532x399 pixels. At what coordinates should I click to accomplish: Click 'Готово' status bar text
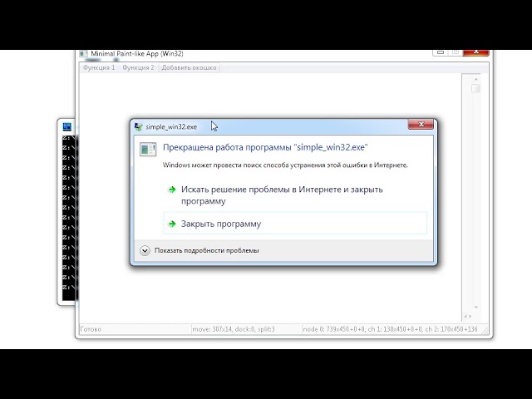tap(91, 329)
